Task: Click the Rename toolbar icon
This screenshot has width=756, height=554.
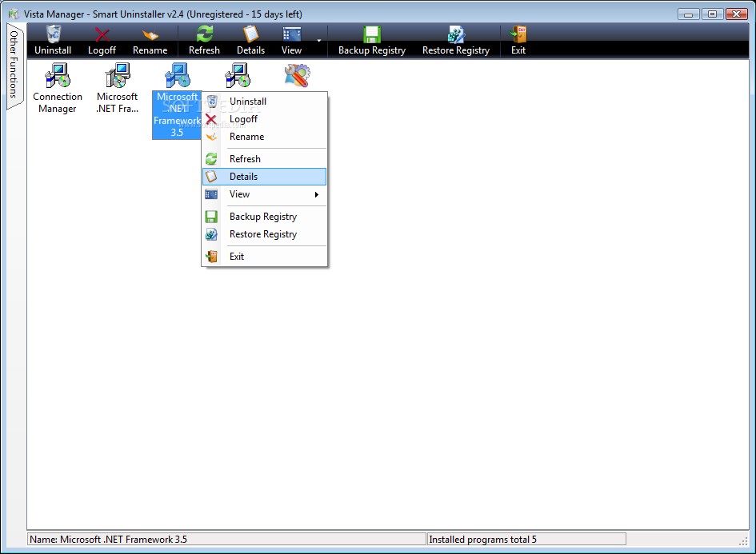Action: (x=150, y=35)
